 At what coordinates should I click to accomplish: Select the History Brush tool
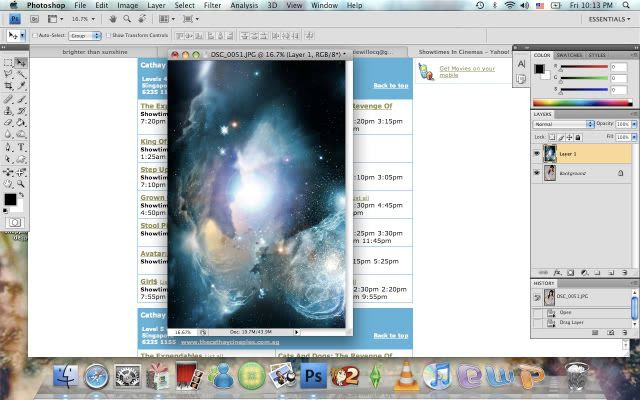pos(20,111)
